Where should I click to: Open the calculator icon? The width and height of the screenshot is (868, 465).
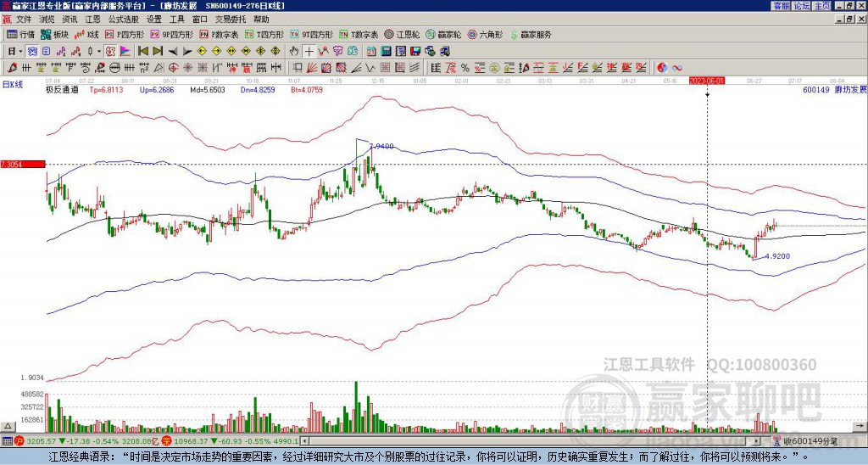point(386,52)
